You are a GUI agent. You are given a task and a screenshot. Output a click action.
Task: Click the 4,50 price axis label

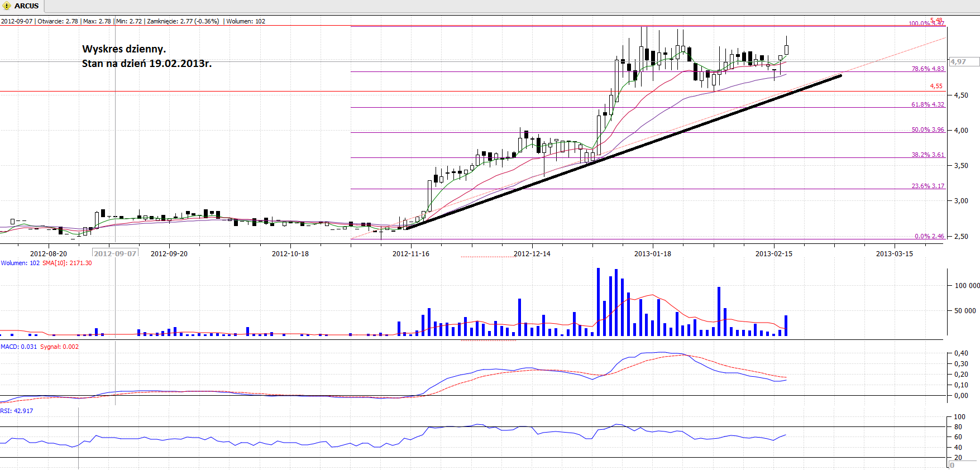tap(961, 95)
